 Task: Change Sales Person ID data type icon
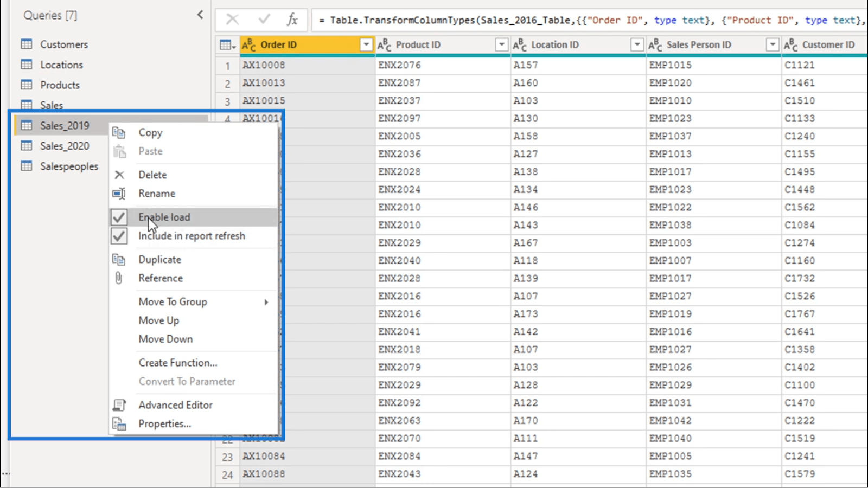pos(655,45)
